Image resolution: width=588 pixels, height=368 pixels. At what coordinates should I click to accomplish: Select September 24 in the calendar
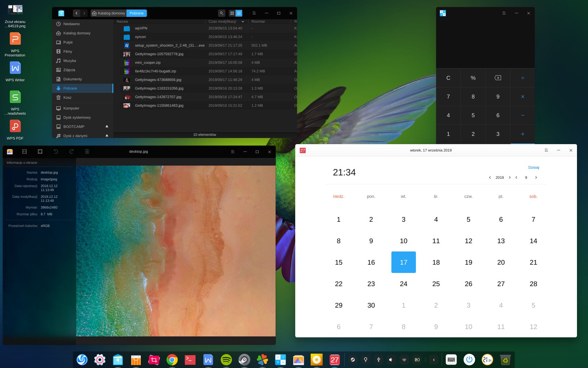pyautogui.click(x=404, y=284)
